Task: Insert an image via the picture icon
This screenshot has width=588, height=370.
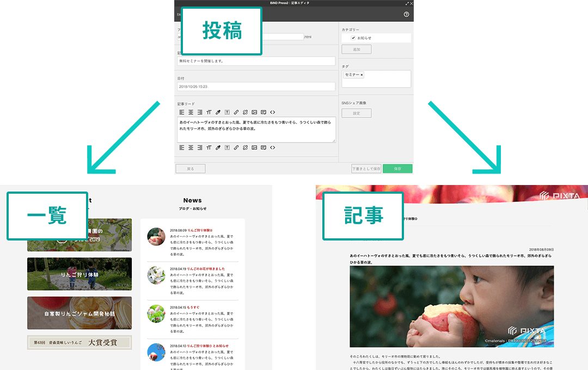Action: pyautogui.click(x=254, y=112)
